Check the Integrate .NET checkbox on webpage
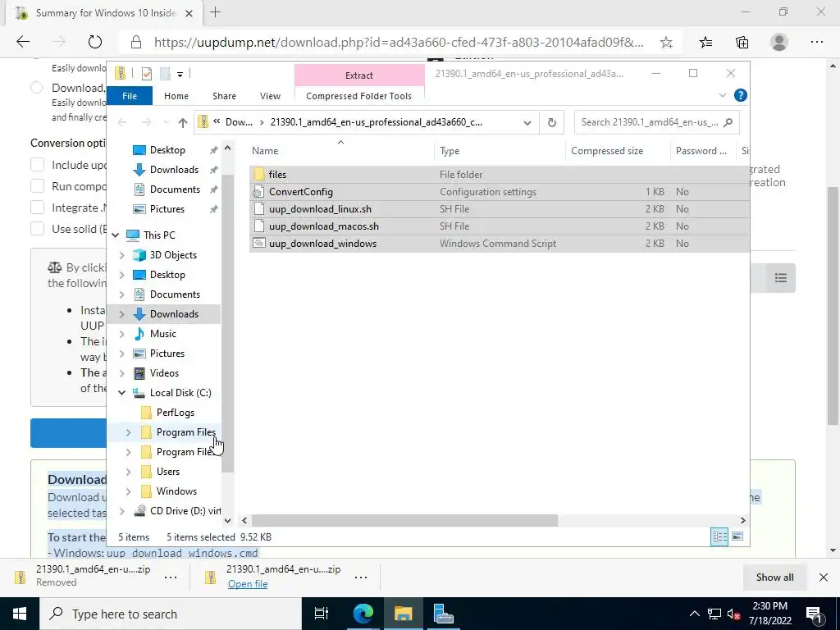The width and height of the screenshot is (840, 630). pos(38,208)
